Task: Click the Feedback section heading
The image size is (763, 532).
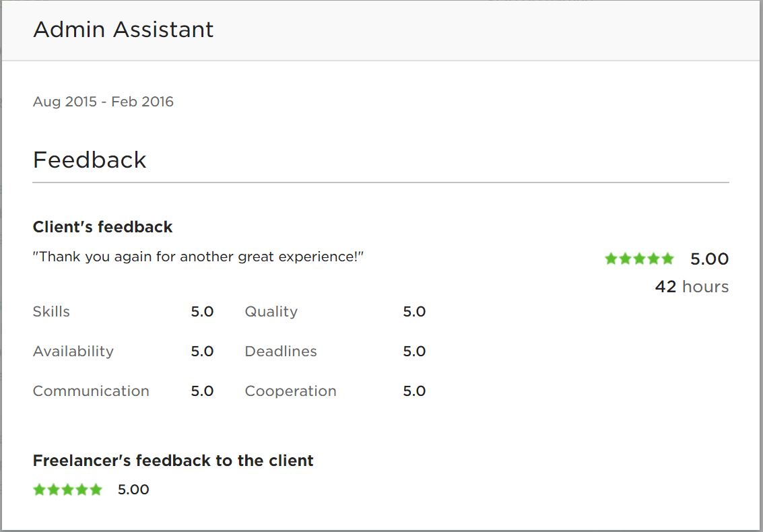Action: tap(90, 160)
